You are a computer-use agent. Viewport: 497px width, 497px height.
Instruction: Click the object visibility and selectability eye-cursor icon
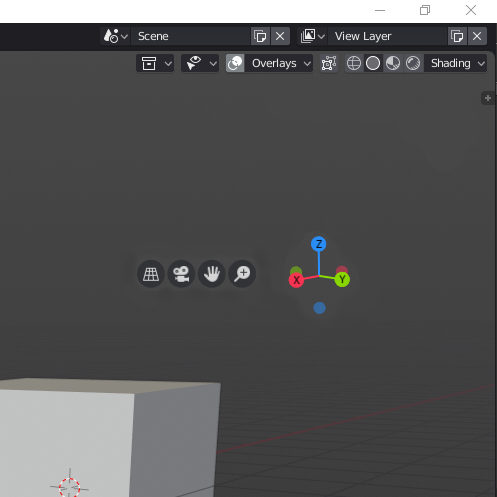[194, 63]
